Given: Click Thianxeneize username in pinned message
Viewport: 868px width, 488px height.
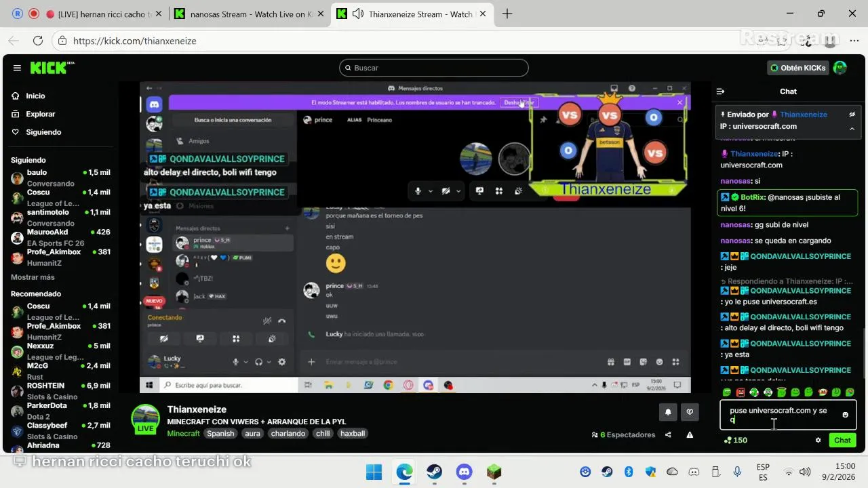Looking at the screenshot, I should (x=804, y=115).
